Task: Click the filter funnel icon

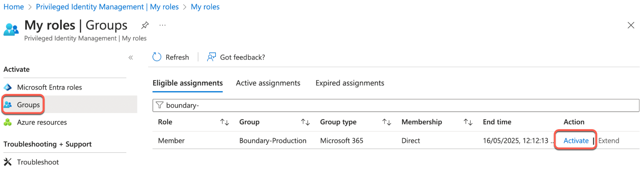Action: tap(160, 105)
